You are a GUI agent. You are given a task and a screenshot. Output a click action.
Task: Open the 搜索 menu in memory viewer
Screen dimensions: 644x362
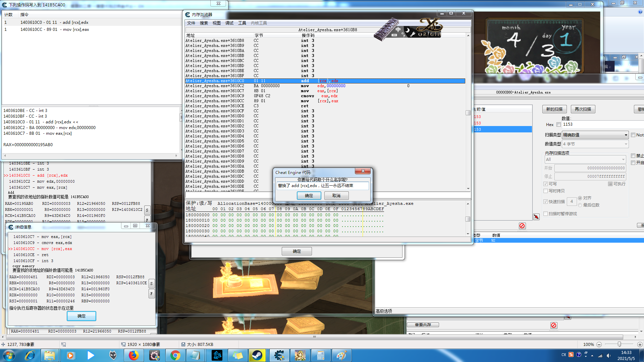pyautogui.click(x=204, y=23)
